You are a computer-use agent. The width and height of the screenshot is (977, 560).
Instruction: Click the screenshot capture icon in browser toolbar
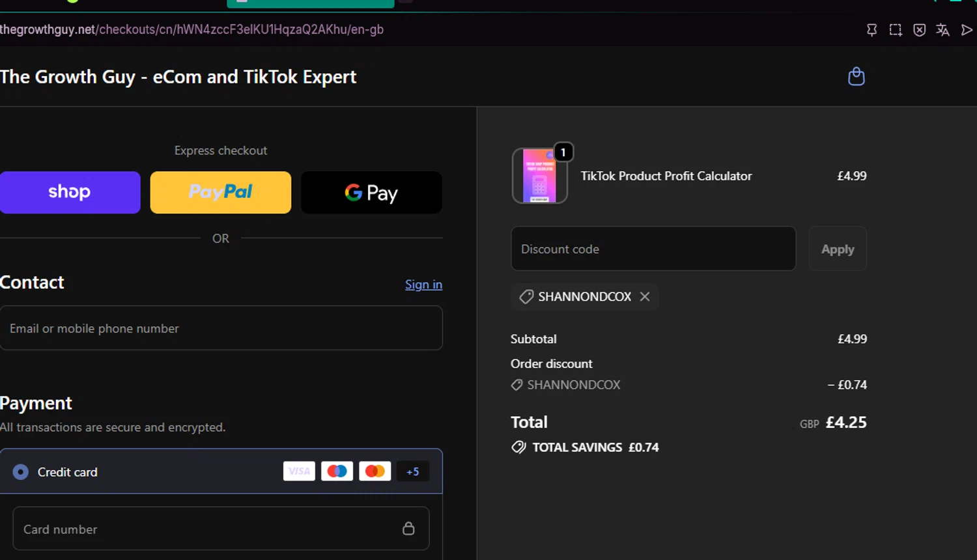point(896,30)
